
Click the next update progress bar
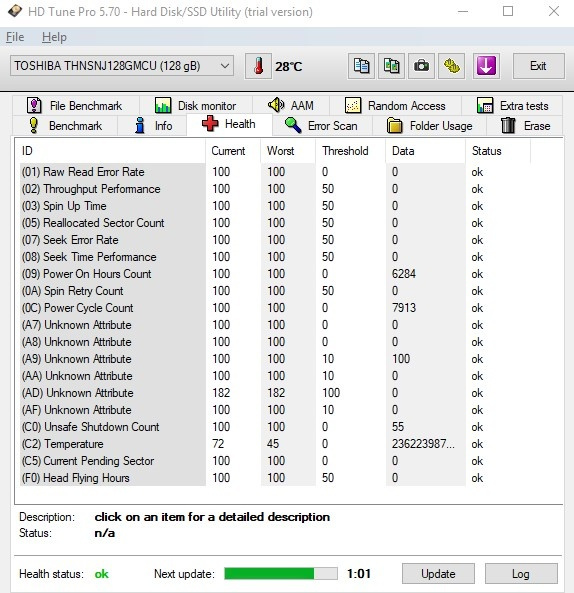click(x=281, y=573)
